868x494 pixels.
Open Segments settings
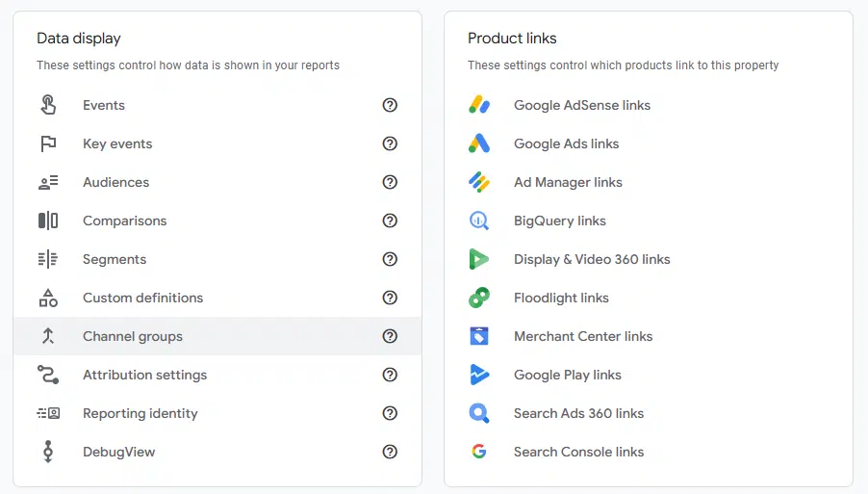tap(115, 259)
